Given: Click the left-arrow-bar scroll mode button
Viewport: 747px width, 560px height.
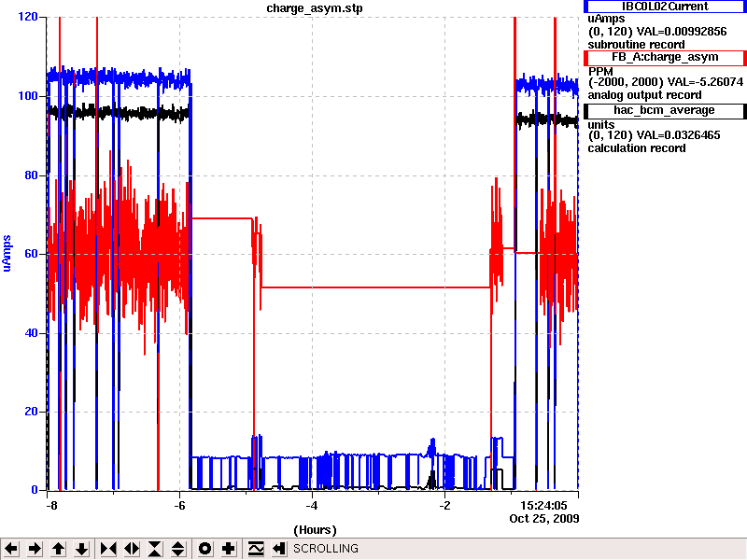Looking at the screenshot, I should (x=279, y=549).
